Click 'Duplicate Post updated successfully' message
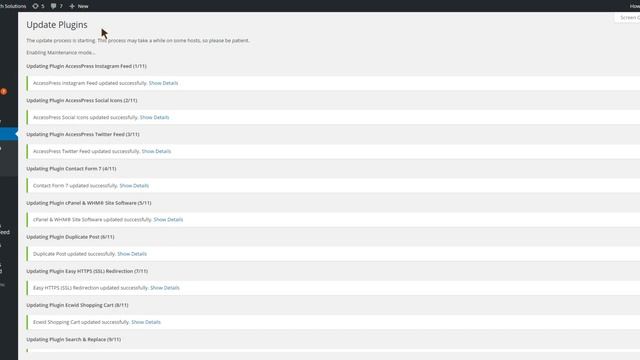Viewport: 640px width, 360px height. (74, 253)
